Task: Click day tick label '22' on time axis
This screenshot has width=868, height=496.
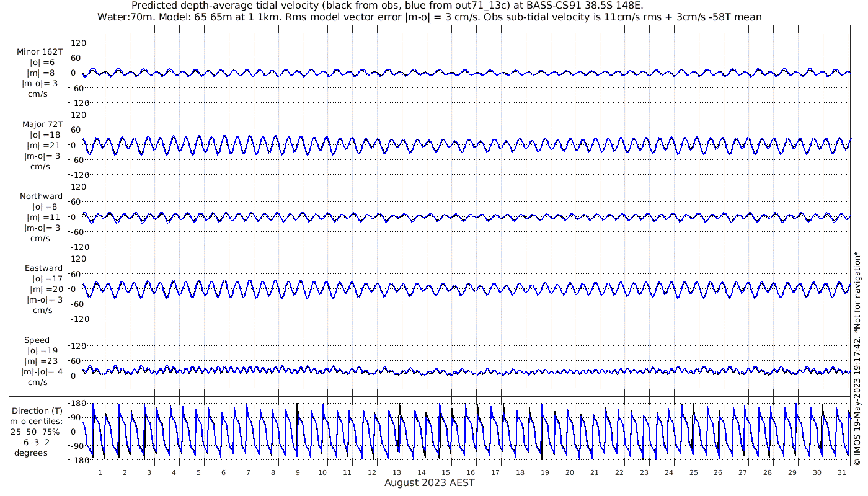Action: pyautogui.click(x=619, y=472)
